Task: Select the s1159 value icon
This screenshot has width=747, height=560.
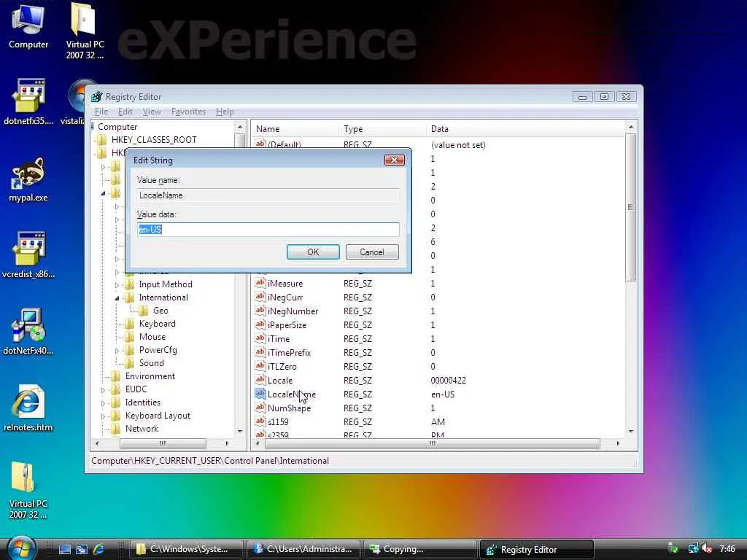Action: pyautogui.click(x=260, y=421)
